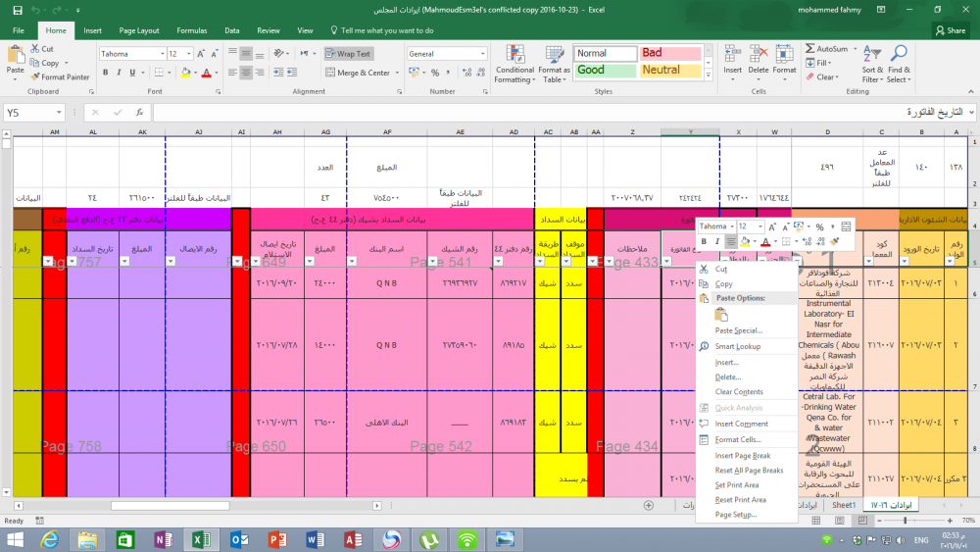Open Format as Table gallery
980x552 pixels.
point(554,65)
